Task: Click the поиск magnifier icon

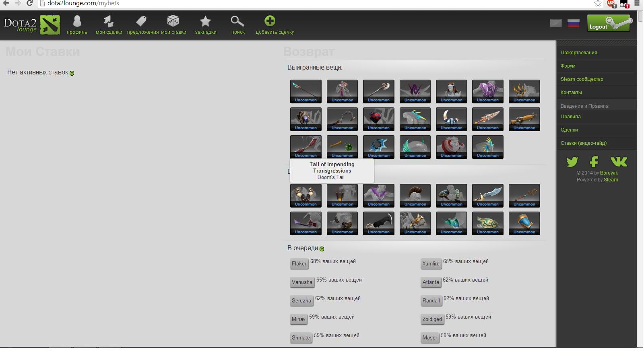Action: [237, 21]
